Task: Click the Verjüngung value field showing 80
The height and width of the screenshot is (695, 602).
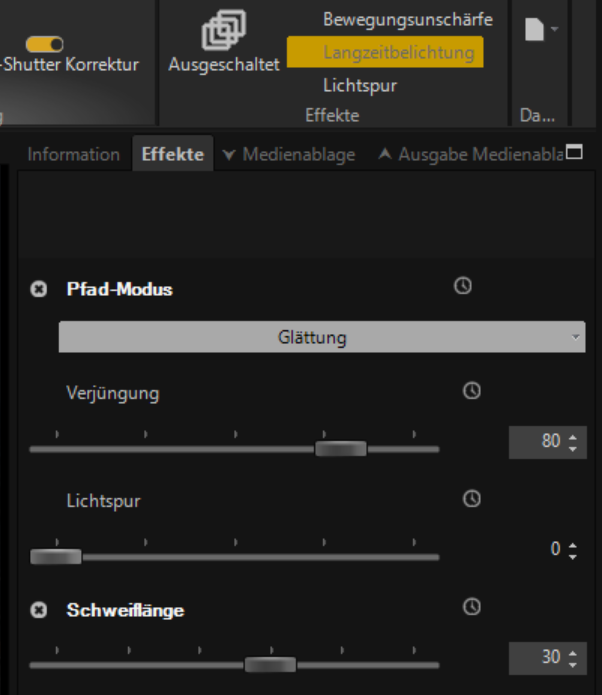Action: (x=547, y=442)
